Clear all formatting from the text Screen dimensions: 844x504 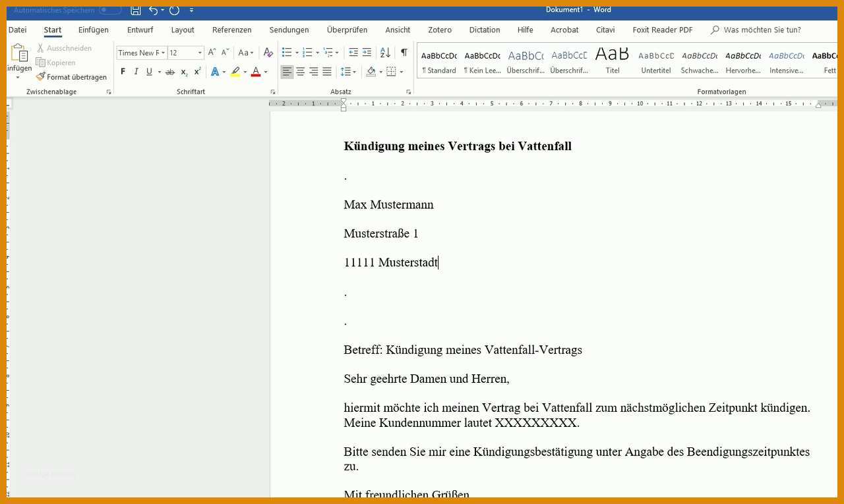point(268,52)
